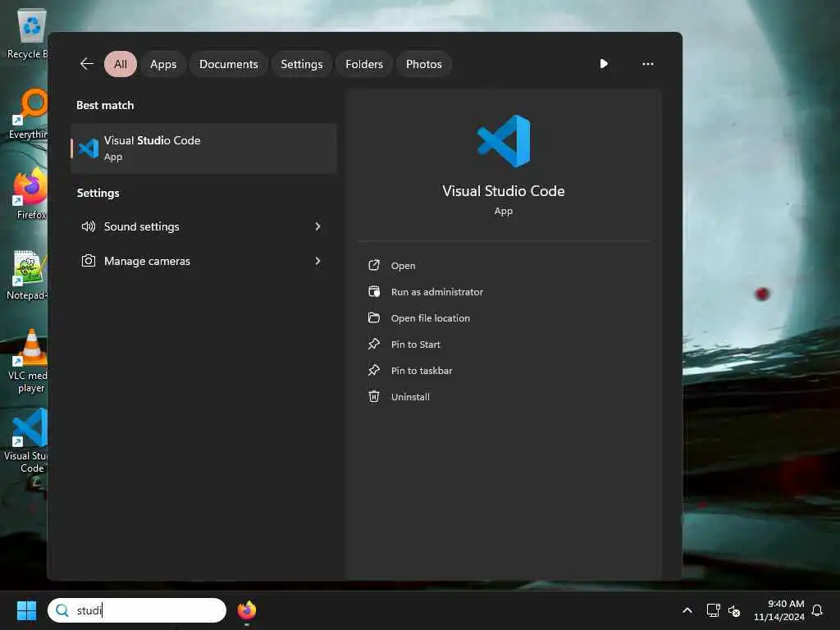Open Firefox from the taskbar
The image size is (840, 630).
tap(246, 610)
